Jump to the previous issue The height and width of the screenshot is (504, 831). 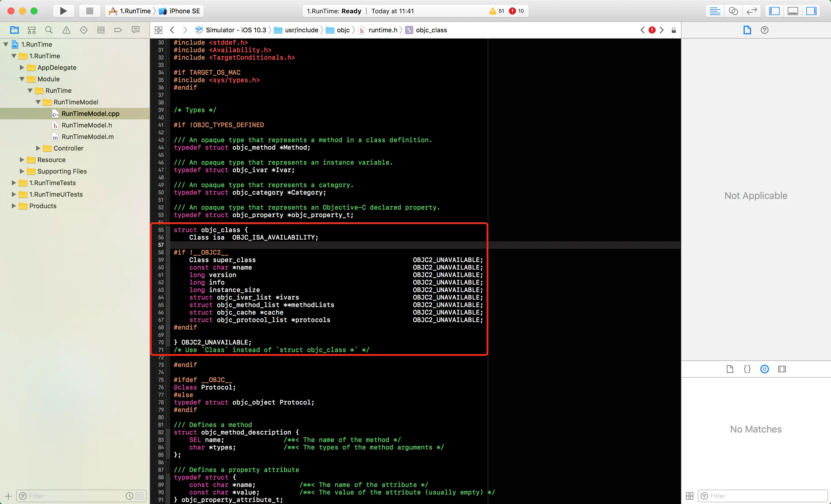tap(643, 30)
